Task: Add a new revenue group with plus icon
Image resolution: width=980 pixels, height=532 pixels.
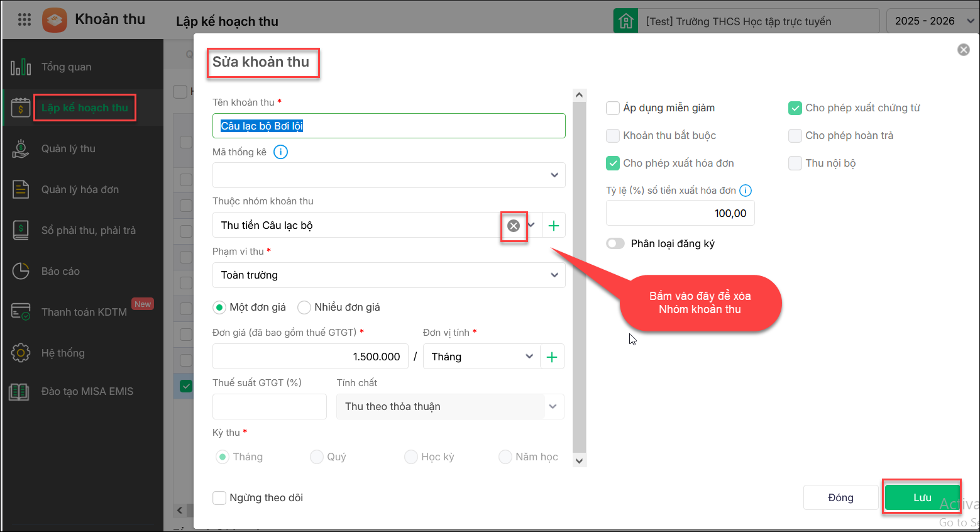Action: pyautogui.click(x=553, y=226)
